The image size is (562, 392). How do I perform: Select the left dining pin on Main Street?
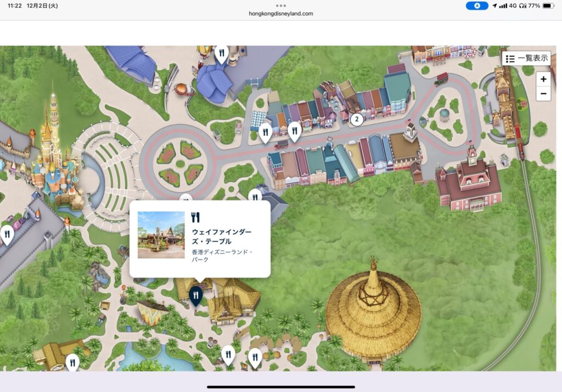266,132
